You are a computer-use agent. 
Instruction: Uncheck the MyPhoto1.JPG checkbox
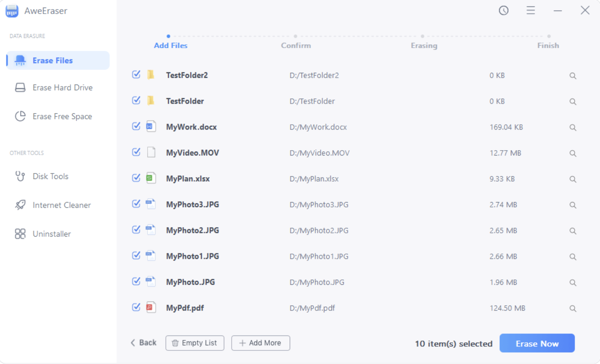pyautogui.click(x=136, y=255)
